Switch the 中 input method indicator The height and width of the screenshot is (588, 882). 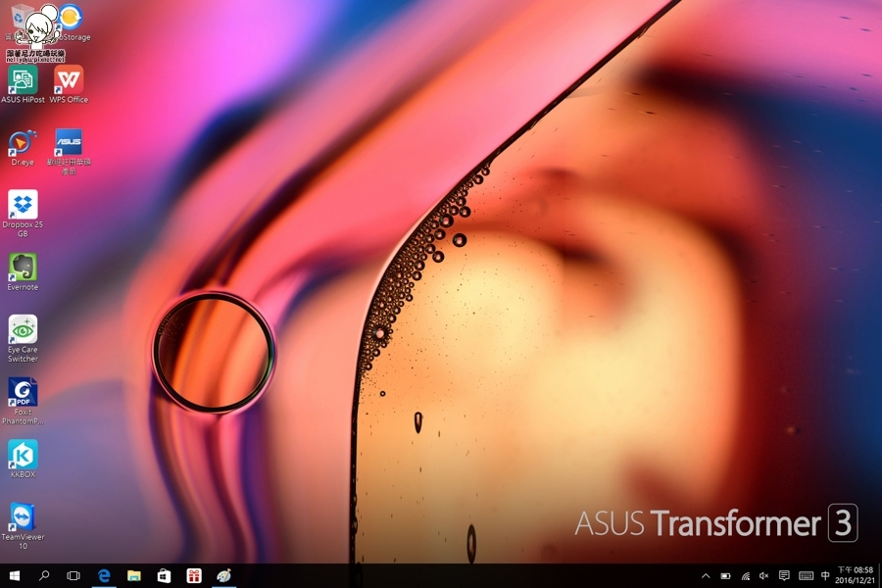tap(825, 575)
